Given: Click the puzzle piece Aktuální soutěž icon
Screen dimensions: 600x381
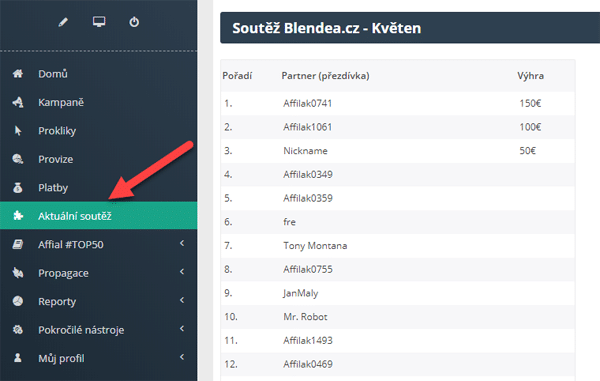Looking at the screenshot, I should 18,216.
